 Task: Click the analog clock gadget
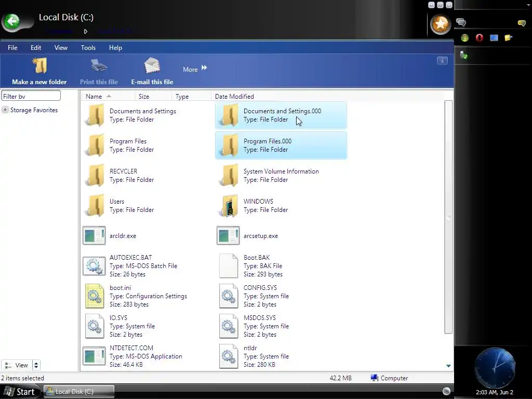point(495,367)
